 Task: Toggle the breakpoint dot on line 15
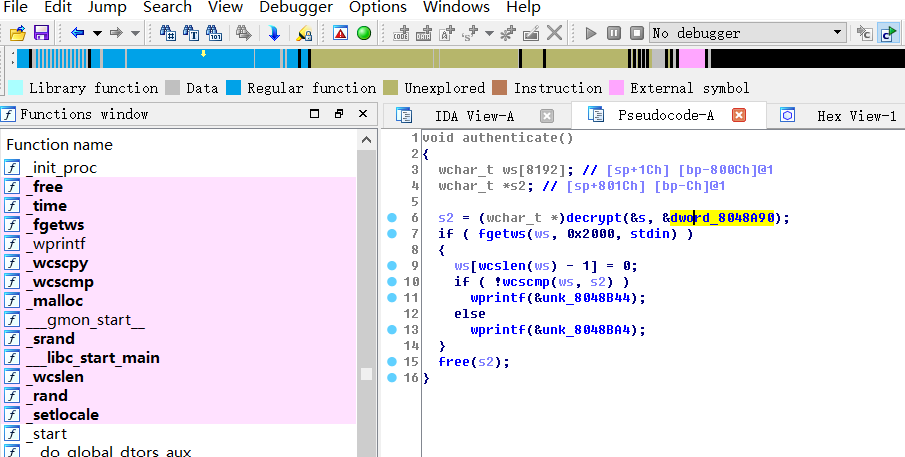click(x=392, y=362)
